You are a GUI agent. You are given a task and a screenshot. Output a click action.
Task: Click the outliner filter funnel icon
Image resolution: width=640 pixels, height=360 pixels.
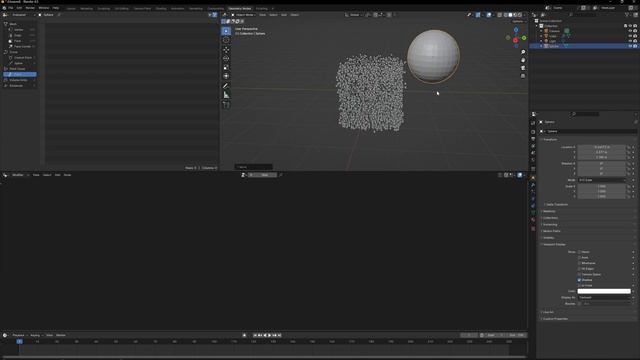point(627,15)
